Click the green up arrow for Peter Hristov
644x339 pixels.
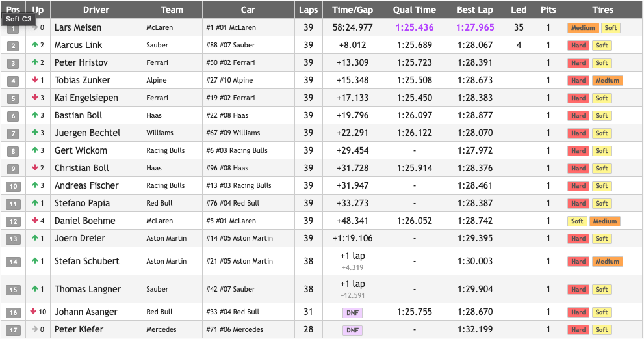(x=34, y=63)
